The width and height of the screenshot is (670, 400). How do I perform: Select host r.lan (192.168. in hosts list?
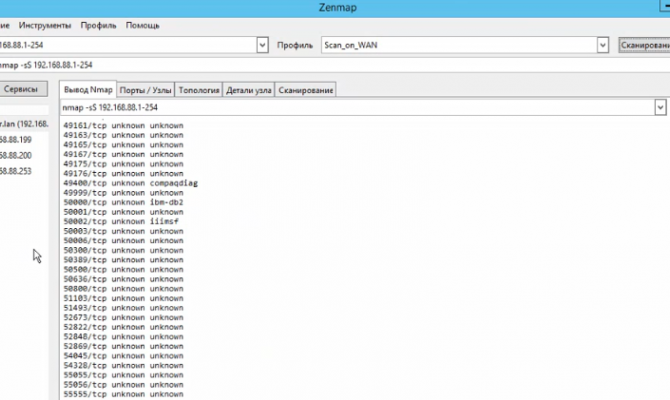[x=24, y=124]
